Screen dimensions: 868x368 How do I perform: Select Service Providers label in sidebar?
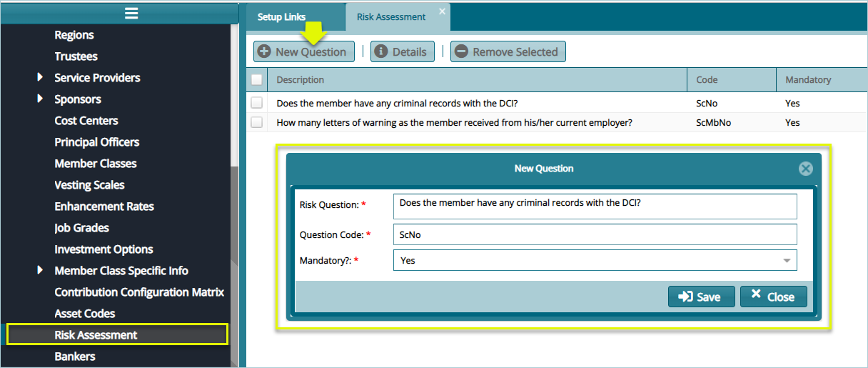pyautogui.click(x=97, y=78)
